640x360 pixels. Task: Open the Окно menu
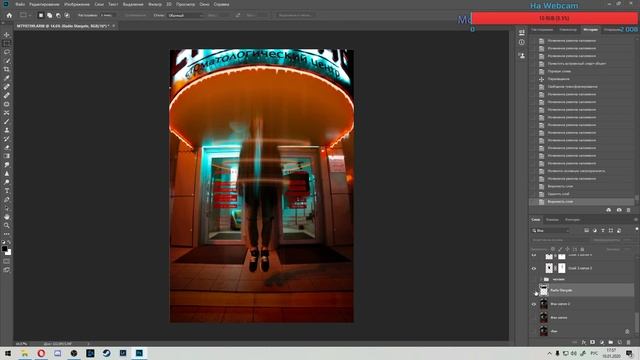pos(204,4)
